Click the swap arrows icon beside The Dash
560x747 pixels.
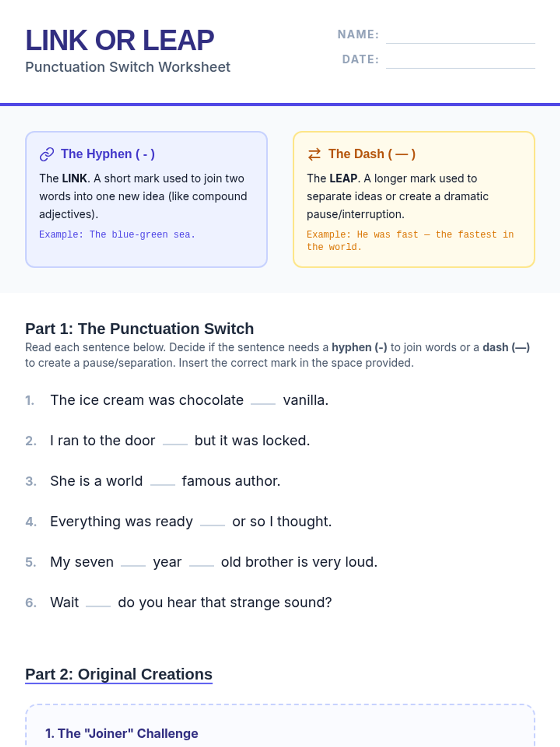click(x=315, y=154)
